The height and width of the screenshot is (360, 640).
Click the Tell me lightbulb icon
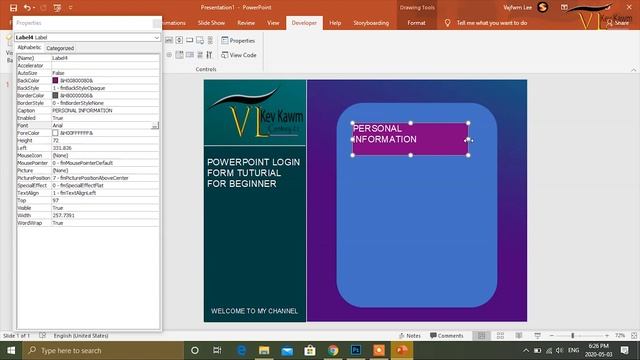pyautogui.click(x=447, y=23)
